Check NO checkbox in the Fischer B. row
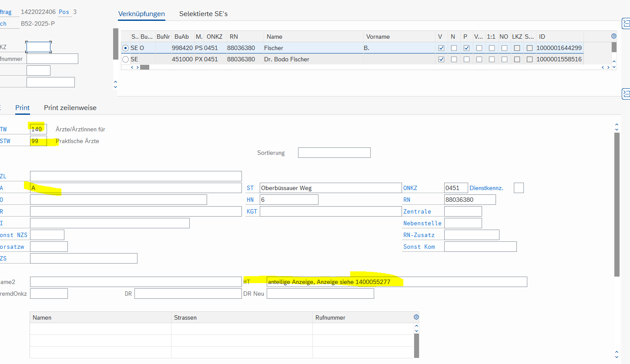This screenshot has width=630, height=364. click(504, 48)
